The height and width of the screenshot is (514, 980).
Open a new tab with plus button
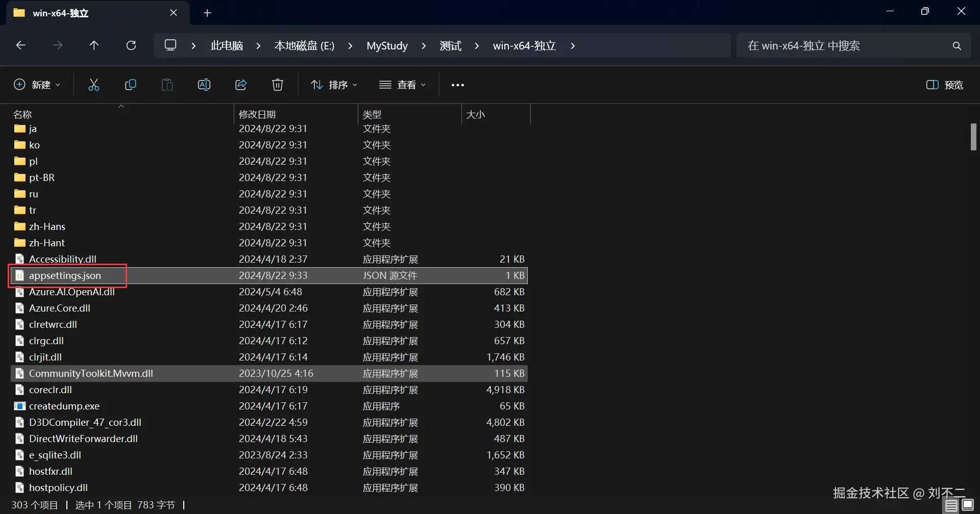point(207,13)
